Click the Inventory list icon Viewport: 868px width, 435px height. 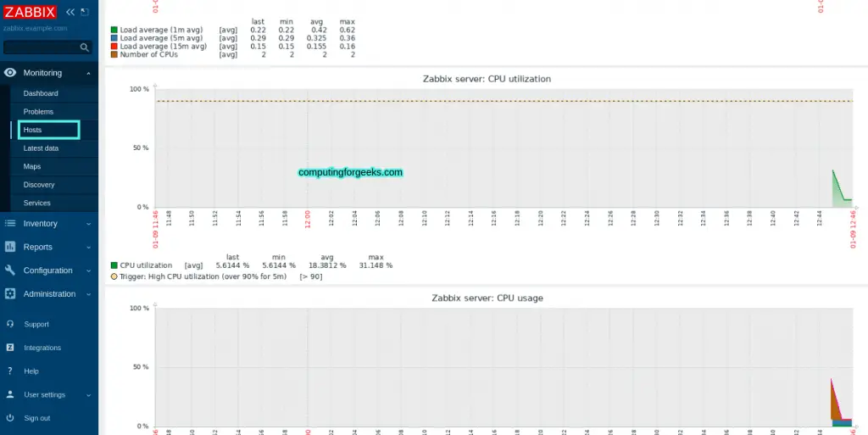click(x=10, y=224)
